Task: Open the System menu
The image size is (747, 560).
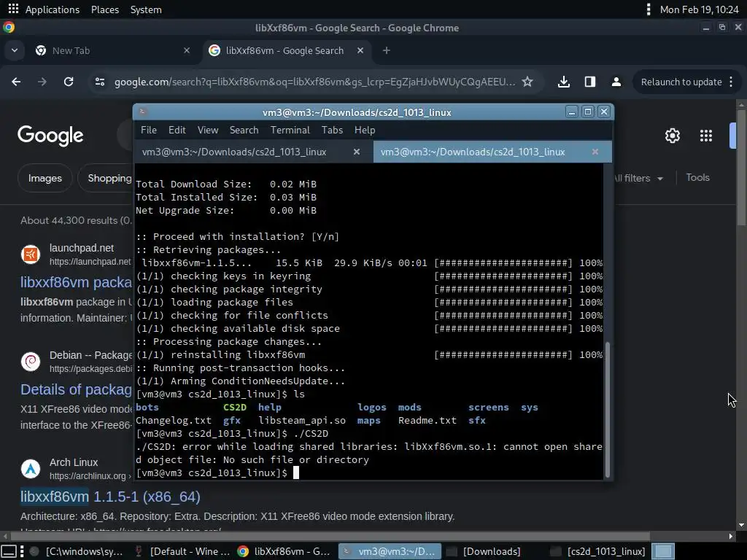Action: pos(146,9)
